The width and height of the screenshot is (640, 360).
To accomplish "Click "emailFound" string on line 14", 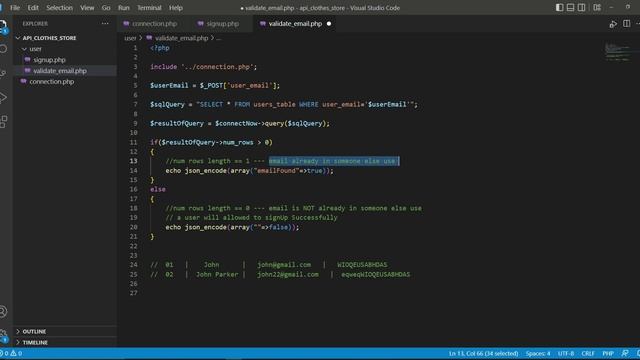I will click(x=276, y=171).
